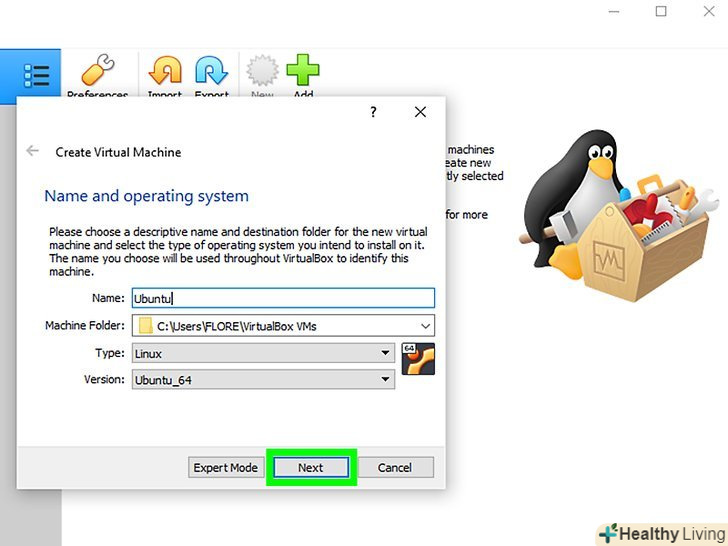Switch to Expert Mode
This screenshot has height=546, width=728.
226,467
